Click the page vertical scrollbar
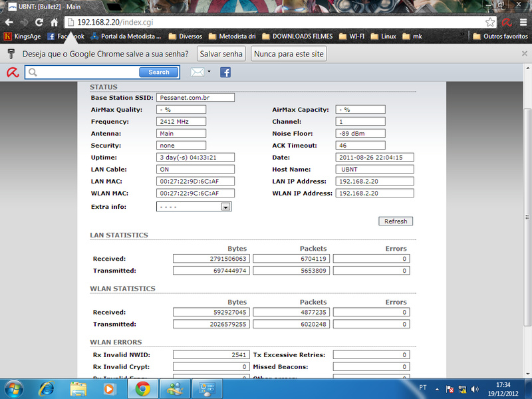This screenshot has height=399, width=532. tap(527, 217)
